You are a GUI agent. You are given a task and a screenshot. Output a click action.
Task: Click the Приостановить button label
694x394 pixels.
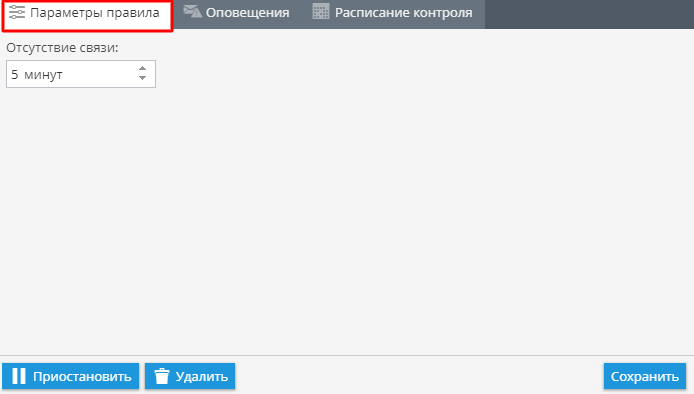(82, 376)
